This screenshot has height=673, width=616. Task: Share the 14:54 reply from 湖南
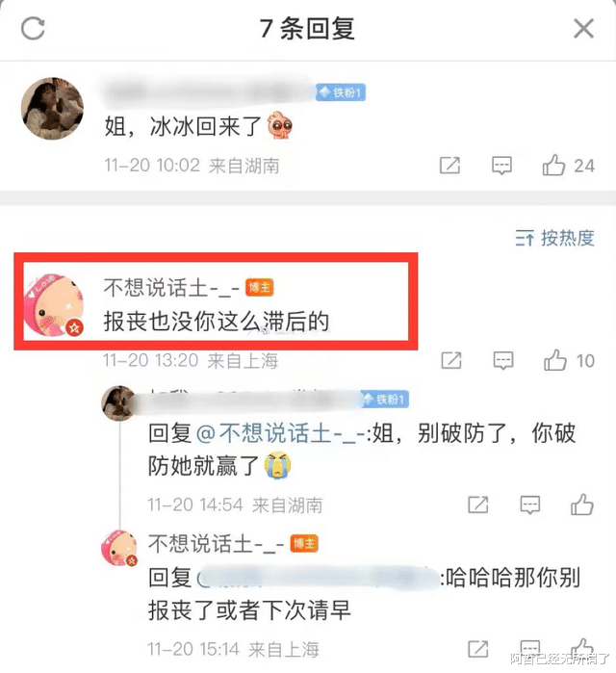(x=478, y=505)
